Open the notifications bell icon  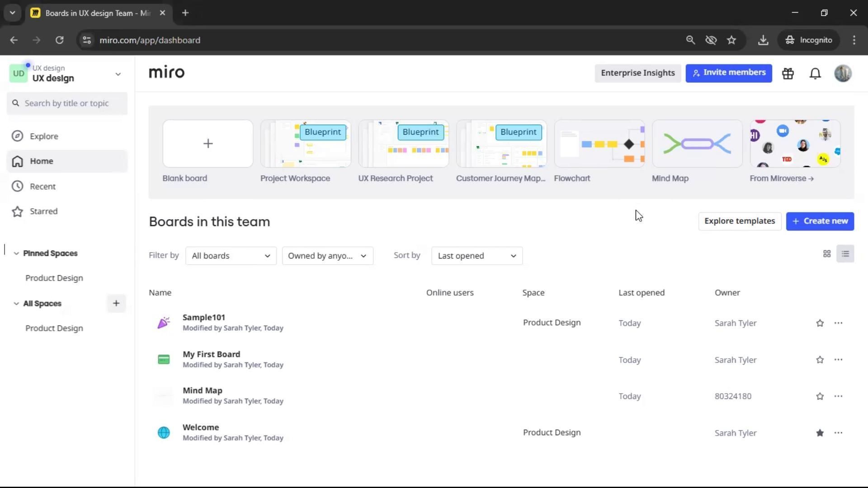click(815, 74)
